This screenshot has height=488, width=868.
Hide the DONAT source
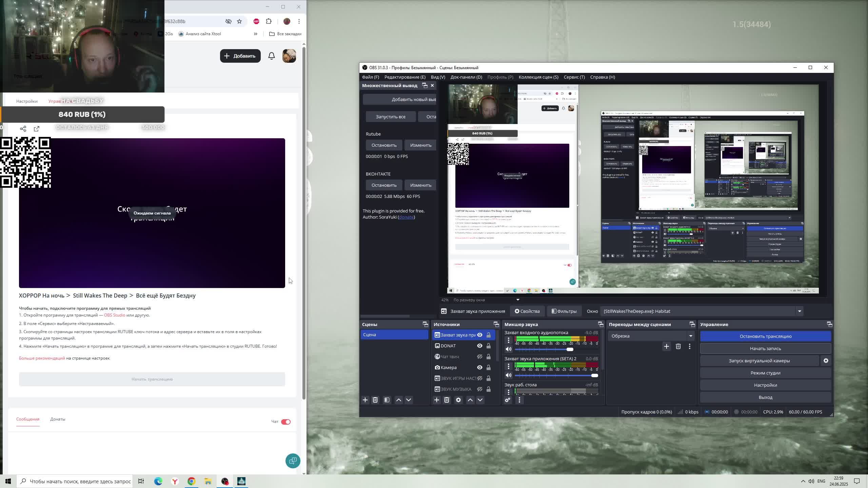(x=480, y=346)
